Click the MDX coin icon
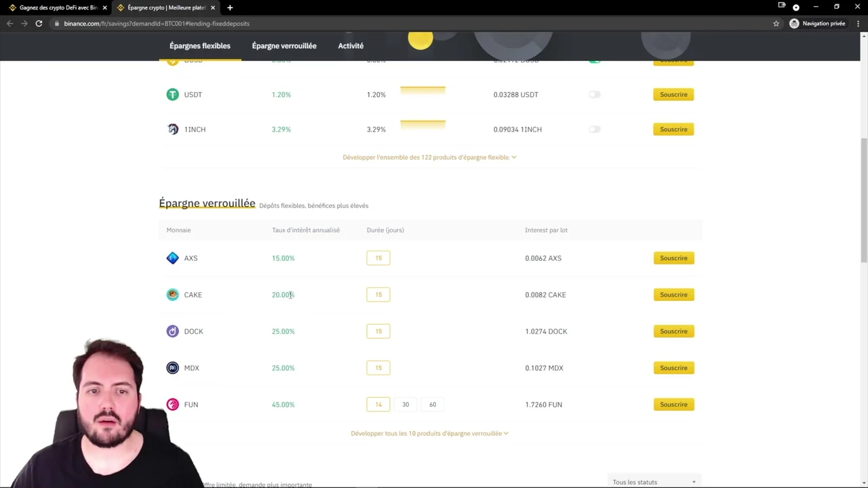The image size is (868, 488). tap(172, 367)
